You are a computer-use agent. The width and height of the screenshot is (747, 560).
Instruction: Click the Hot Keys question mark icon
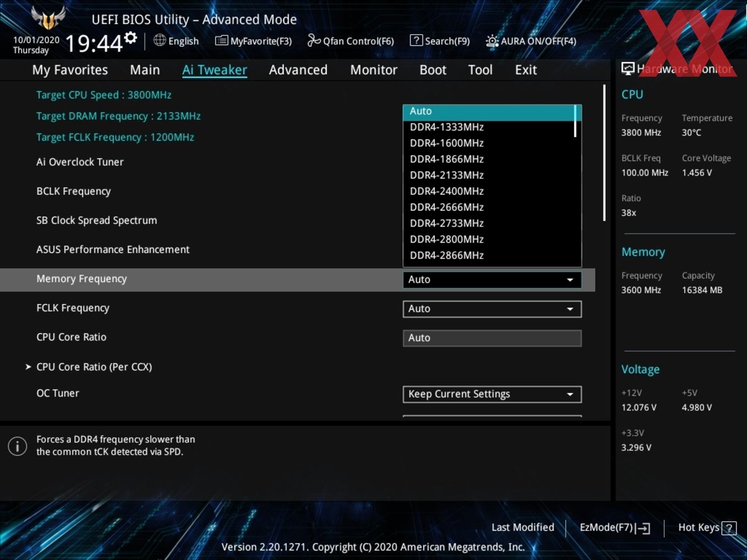(x=729, y=528)
